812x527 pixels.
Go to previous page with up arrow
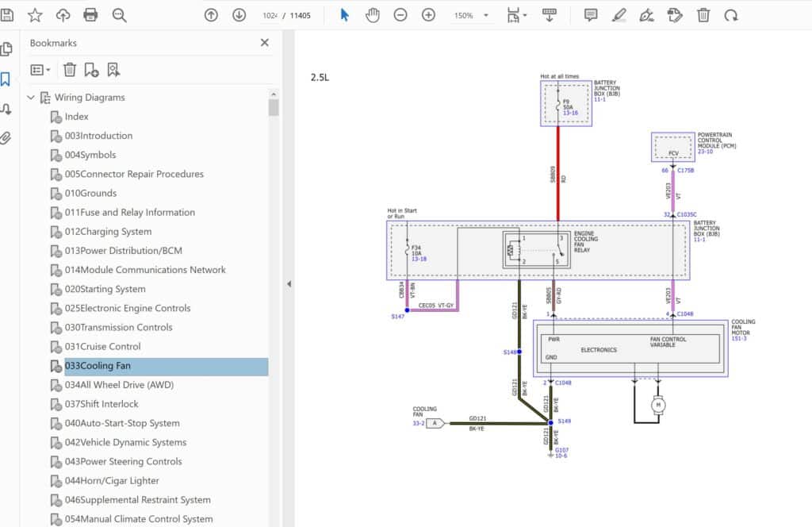click(211, 15)
